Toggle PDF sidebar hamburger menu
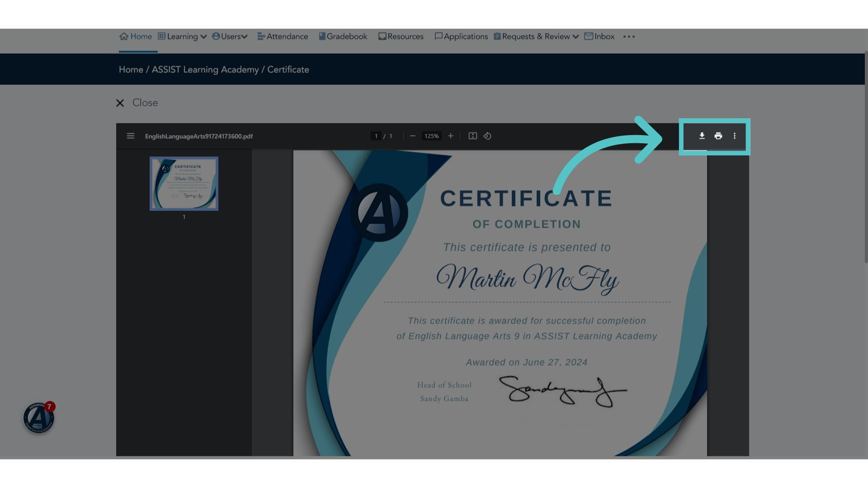Image resolution: width=868 pixels, height=488 pixels. [131, 136]
